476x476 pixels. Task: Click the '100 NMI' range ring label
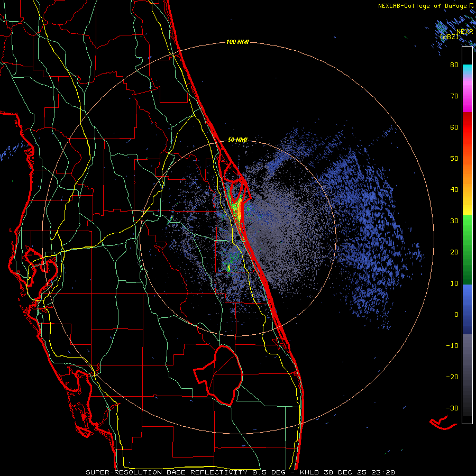pyautogui.click(x=237, y=42)
